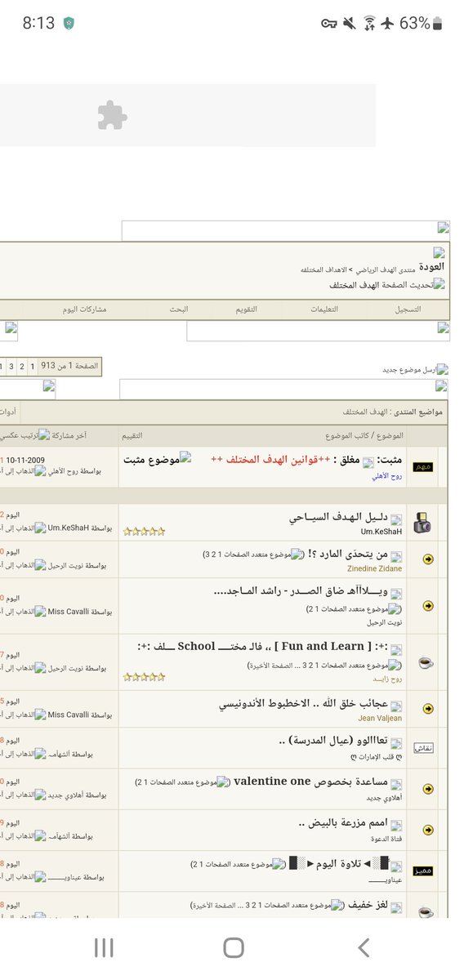Screen dimensions: 464x980
Task: Open Android recent apps button
Action: coord(104,947)
